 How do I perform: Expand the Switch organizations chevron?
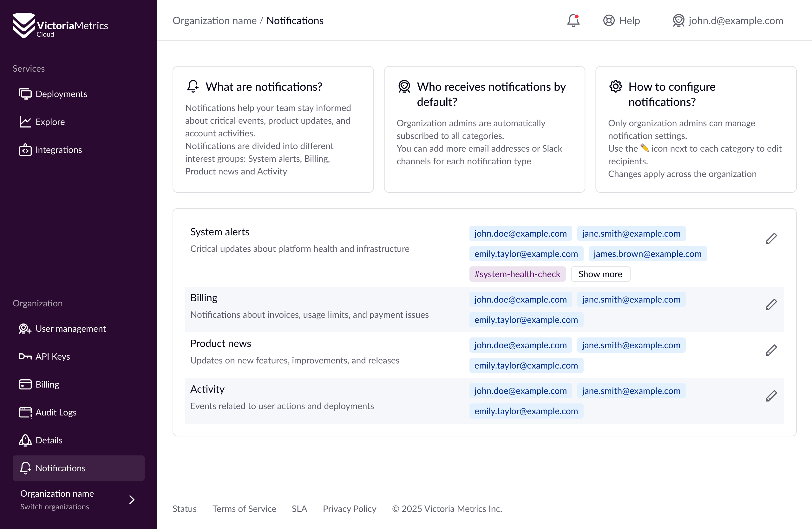pyautogui.click(x=132, y=500)
